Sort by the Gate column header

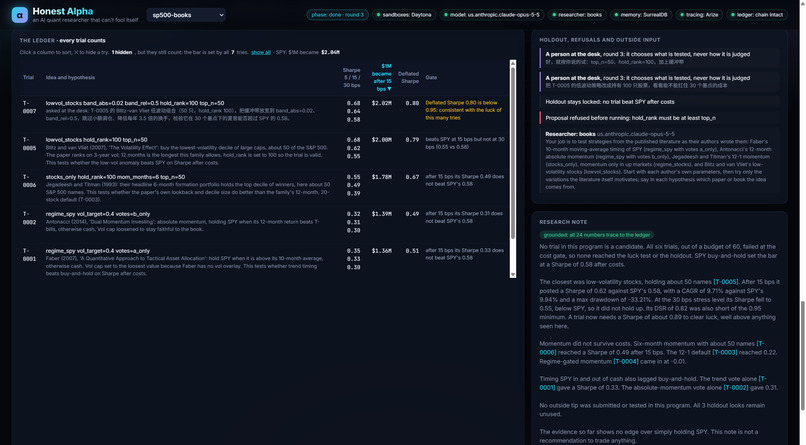point(431,78)
